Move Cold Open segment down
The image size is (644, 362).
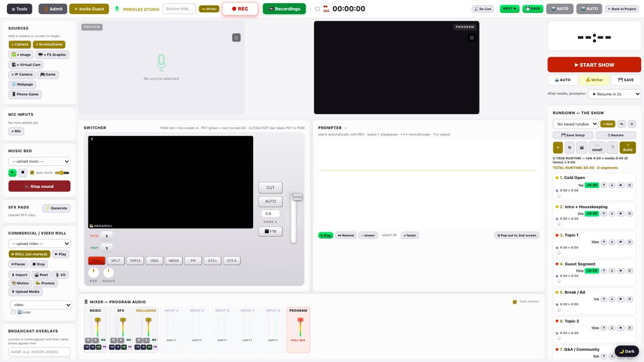coord(612,185)
